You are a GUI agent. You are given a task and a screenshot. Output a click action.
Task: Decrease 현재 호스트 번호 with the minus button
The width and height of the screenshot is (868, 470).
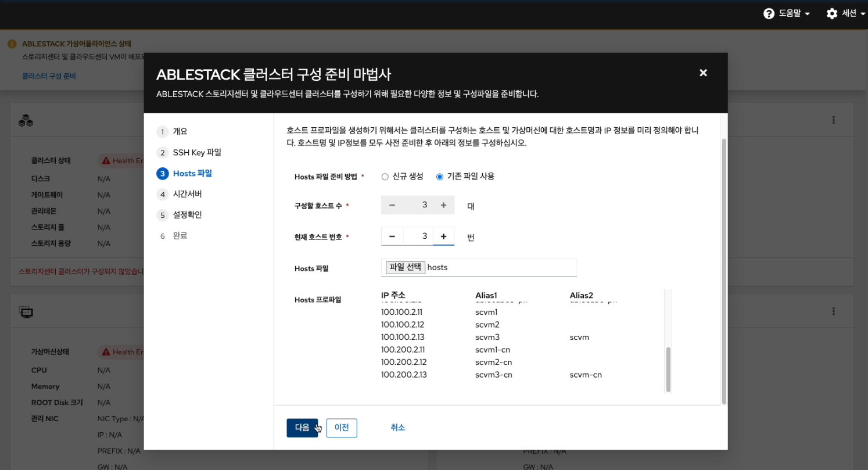pyautogui.click(x=392, y=236)
